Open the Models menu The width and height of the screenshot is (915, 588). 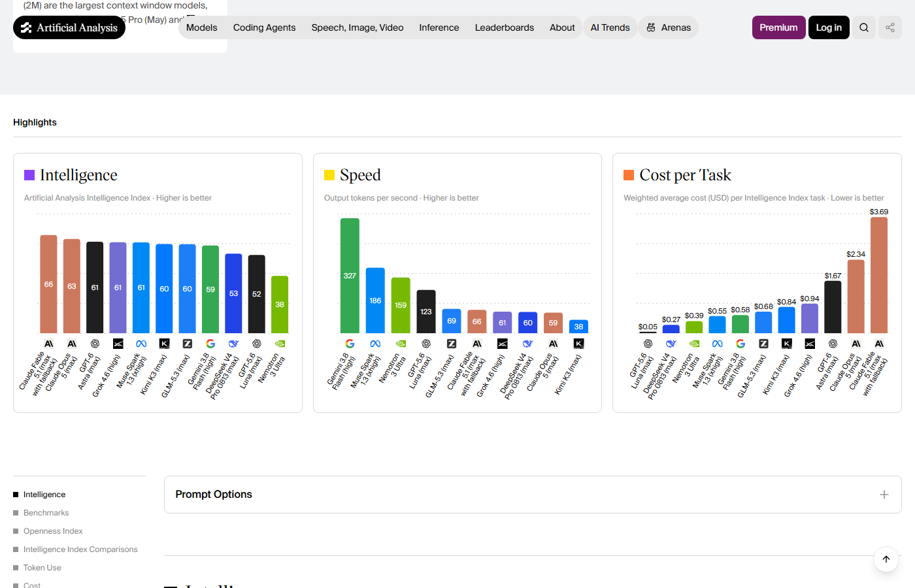201,27
